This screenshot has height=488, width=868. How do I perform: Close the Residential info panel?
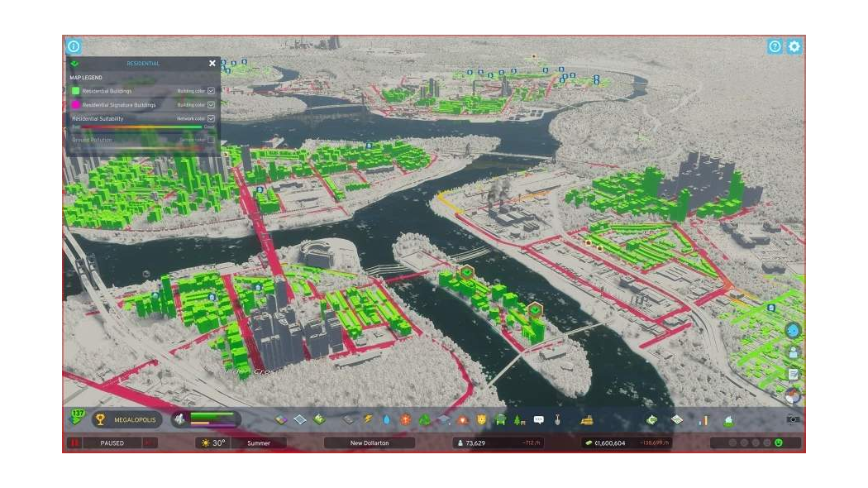[212, 63]
